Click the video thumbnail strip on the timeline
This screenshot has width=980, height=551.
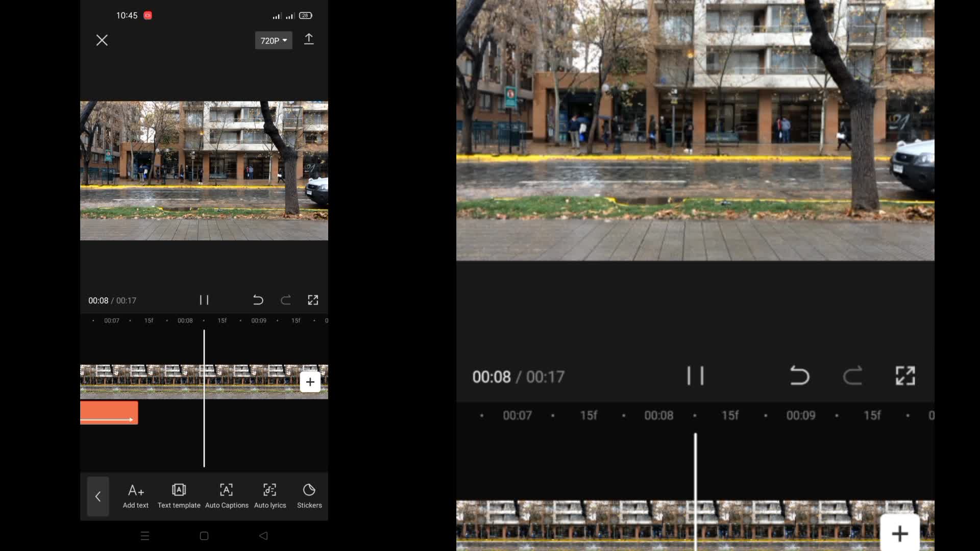[x=153, y=382]
